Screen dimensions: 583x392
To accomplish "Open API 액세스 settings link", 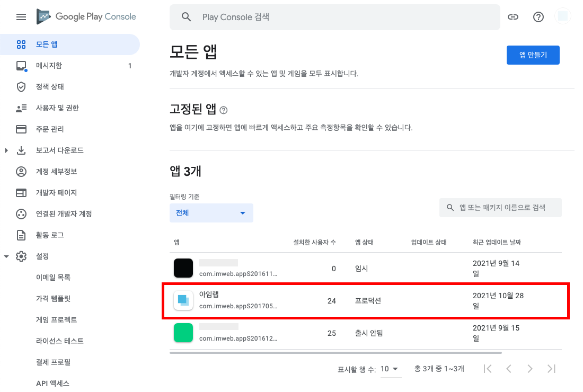I will [x=52, y=384].
